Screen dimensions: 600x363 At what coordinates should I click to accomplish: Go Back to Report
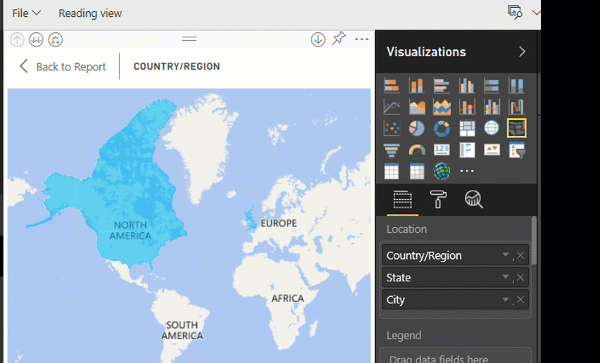pyautogui.click(x=63, y=67)
